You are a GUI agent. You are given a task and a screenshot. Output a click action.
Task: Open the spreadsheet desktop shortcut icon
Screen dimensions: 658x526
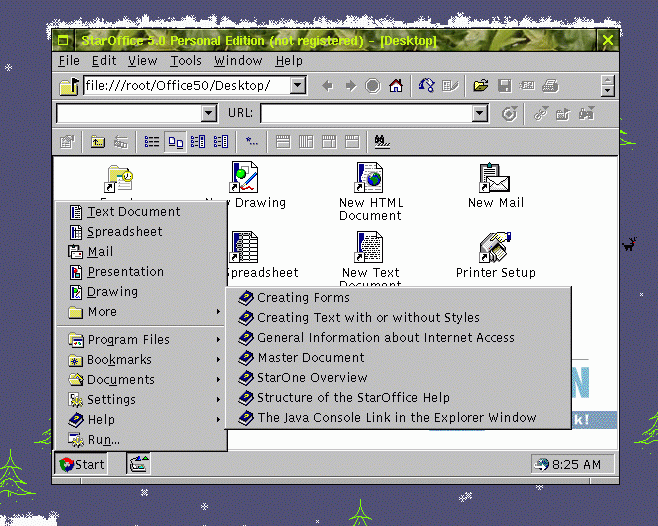coord(244,247)
